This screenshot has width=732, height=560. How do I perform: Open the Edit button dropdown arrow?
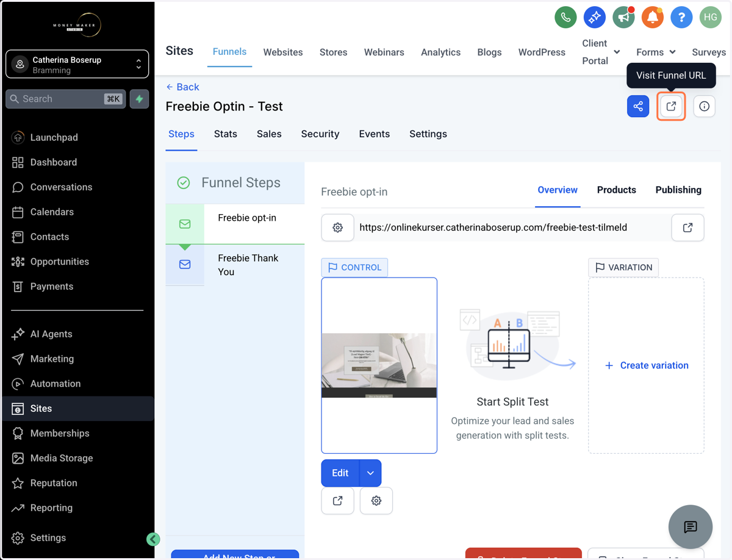pyautogui.click(x=370, y=473)
